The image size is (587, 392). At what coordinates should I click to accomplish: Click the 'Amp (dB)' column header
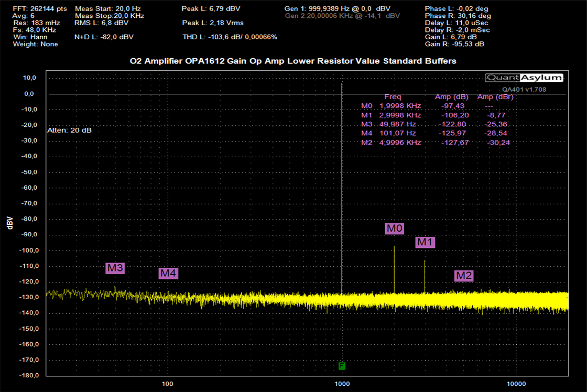point(451,97)
